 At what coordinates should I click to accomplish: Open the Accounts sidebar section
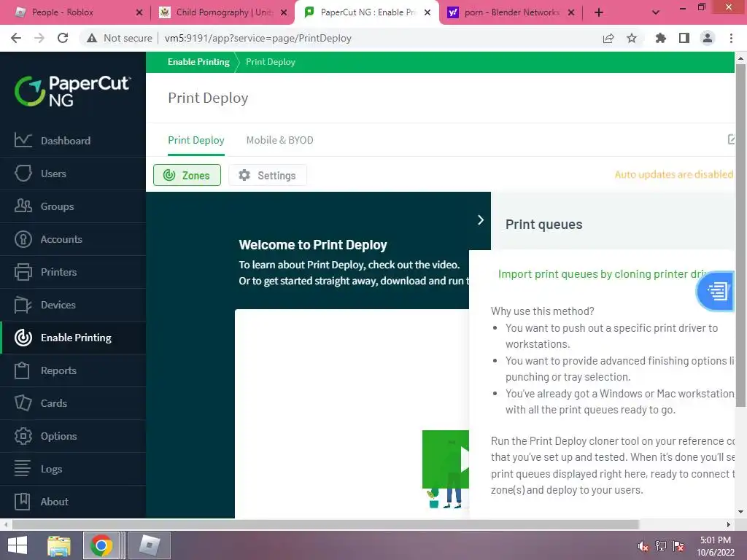tap(73, 239)
